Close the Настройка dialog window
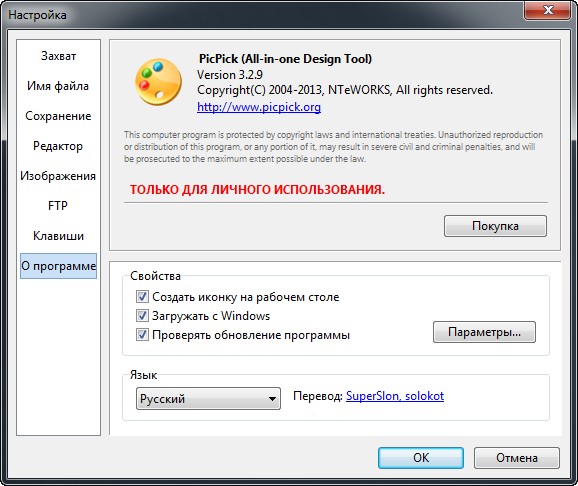Viewport: 578px width, 486px height. [x=547, y=10]
